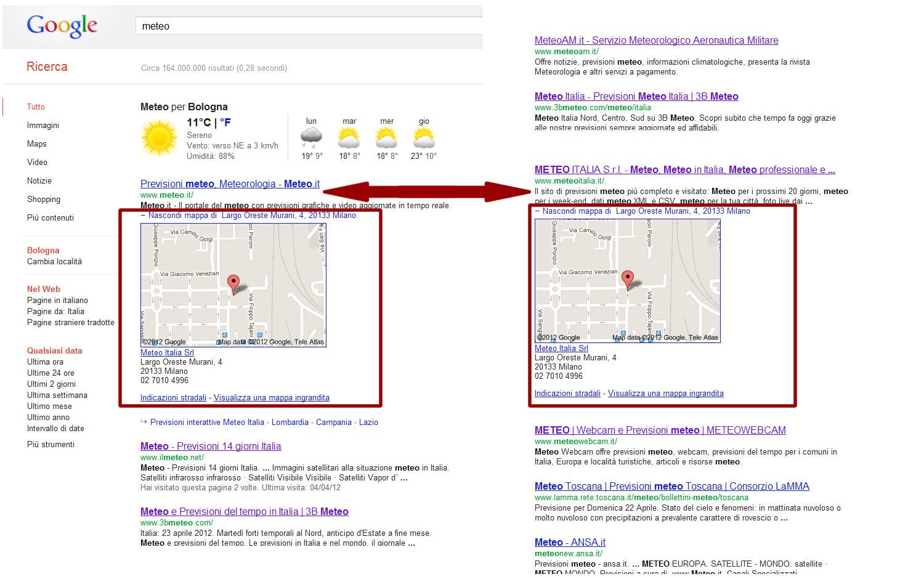Open MeteoAM.it Servizio Meteorologico result

pos(656,41)
